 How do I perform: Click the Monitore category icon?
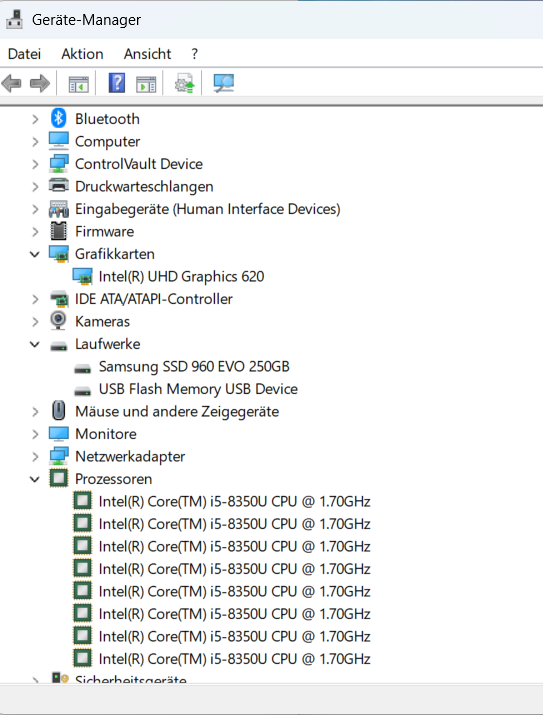[59, 434]
